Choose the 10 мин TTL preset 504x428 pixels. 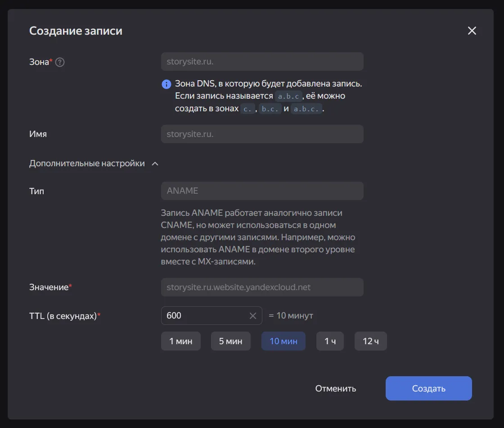pyautogui.click(x=283, y=341)
